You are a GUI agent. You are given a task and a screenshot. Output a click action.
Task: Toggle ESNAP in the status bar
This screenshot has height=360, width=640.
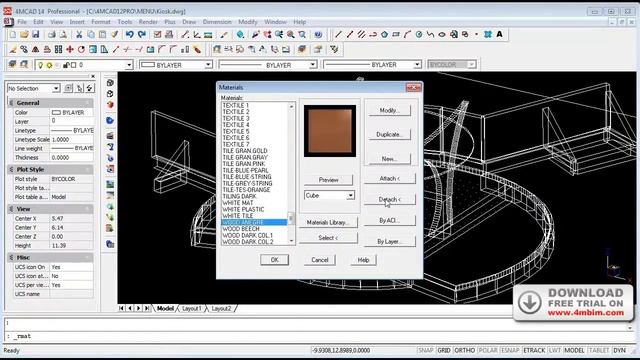click(510, 350)
